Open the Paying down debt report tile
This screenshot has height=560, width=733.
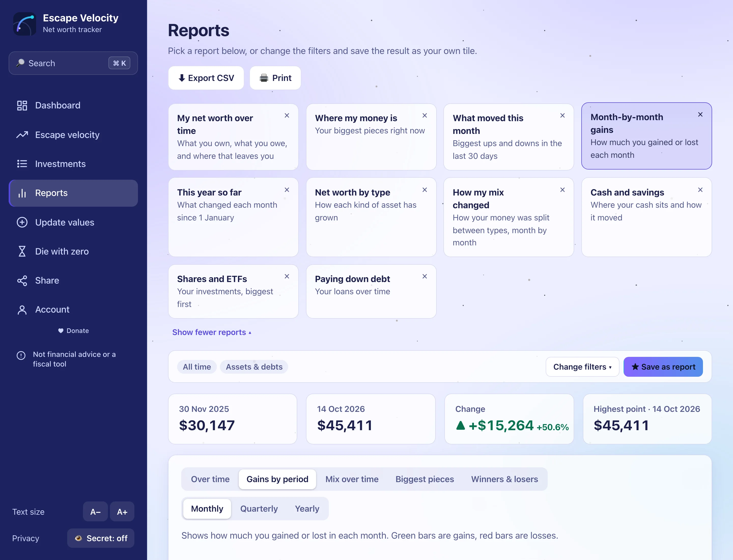pos(371,292)
